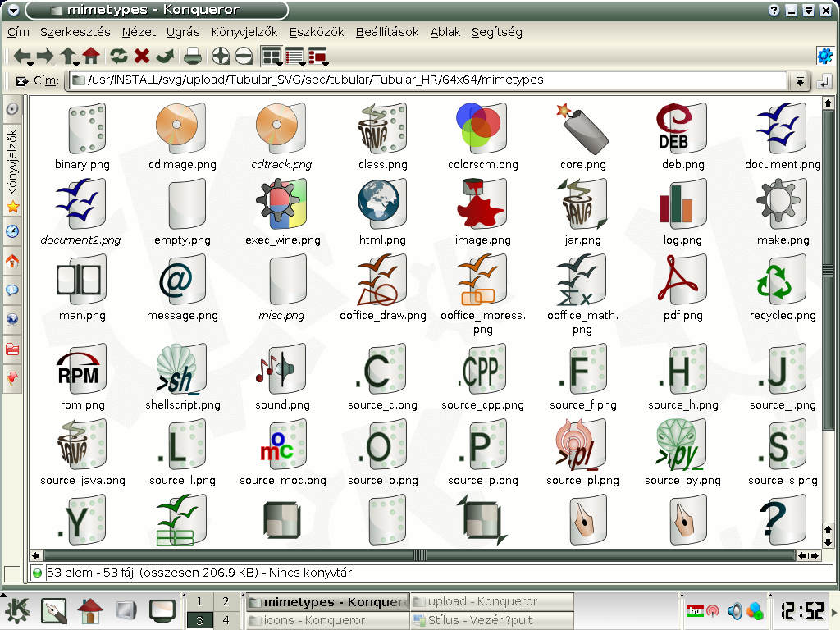Open the Könyvjelzők menu
The width and height of the screenshot is (840, 630).
244,32
